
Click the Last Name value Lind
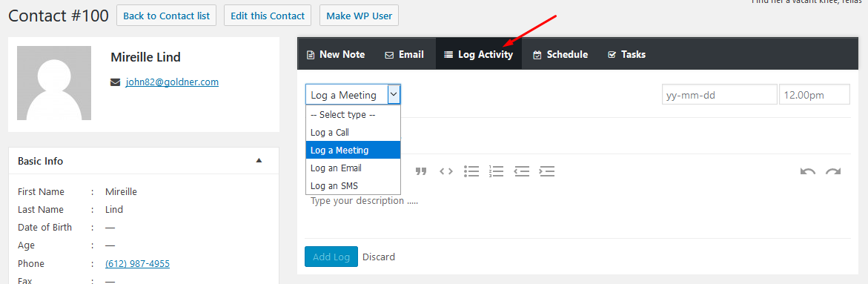(x=114, y=209)
